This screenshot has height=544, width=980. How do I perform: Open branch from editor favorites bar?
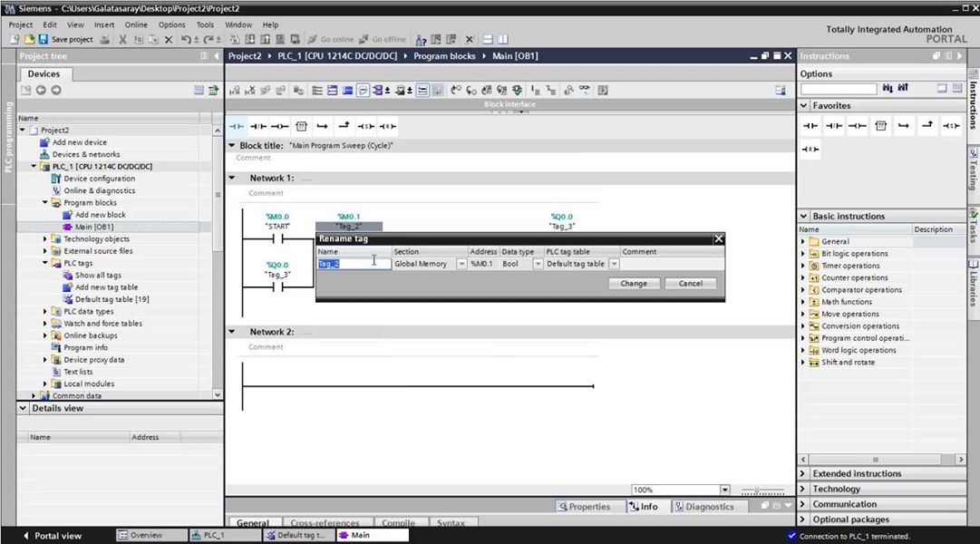point(322,126)
